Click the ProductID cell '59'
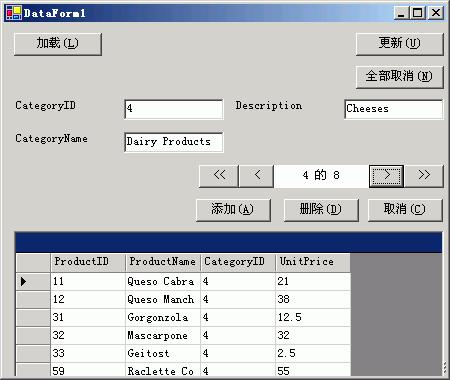 pos(88,370)
